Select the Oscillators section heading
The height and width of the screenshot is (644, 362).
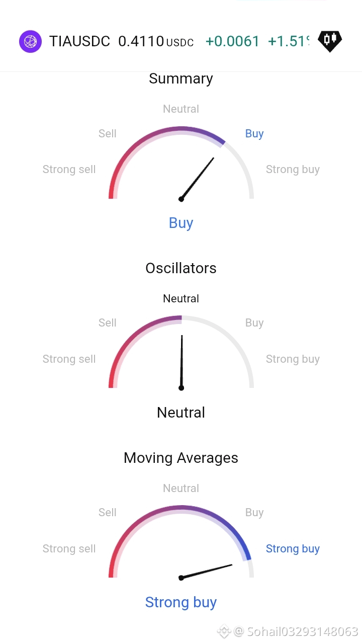(x=181, y=268)
